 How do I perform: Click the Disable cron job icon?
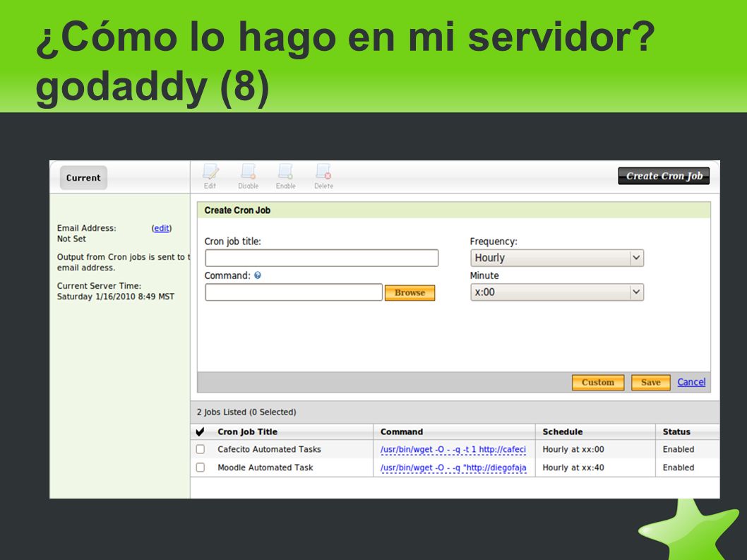tap(249, 177)
